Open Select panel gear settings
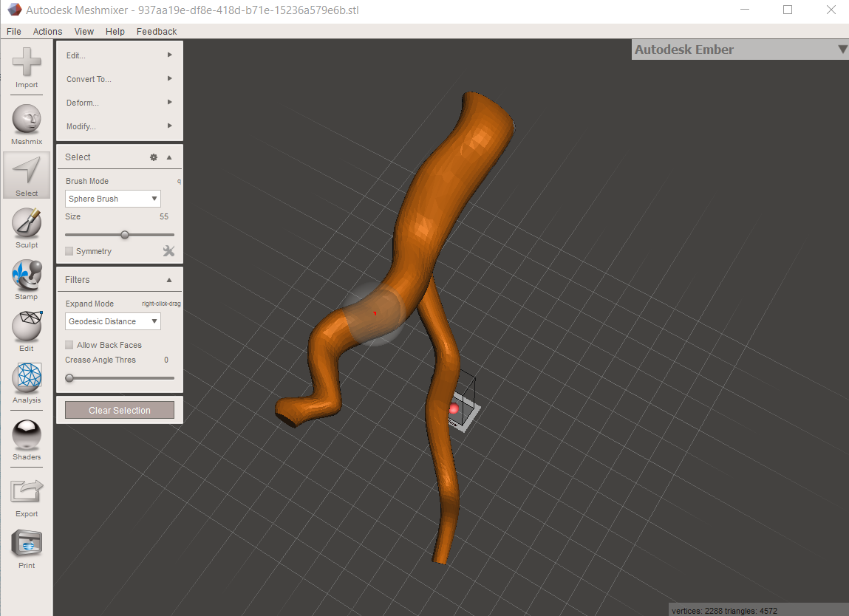The image size is (849, 616). (x=154, y=157)
